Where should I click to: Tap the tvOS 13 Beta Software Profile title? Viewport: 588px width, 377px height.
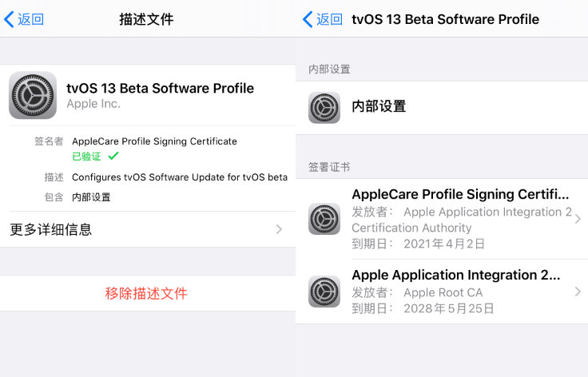tap(160, 88)
